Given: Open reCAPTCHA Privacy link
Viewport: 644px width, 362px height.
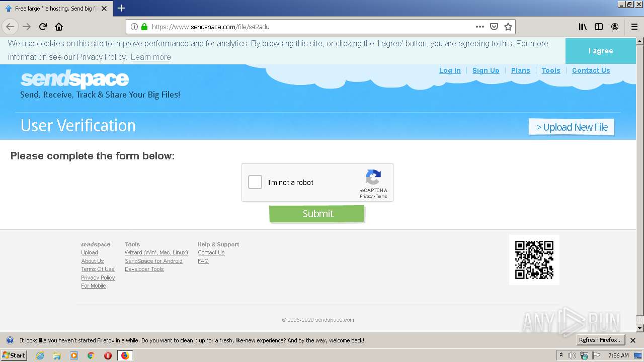Looking at the screenshot, I should pos(366,196).
